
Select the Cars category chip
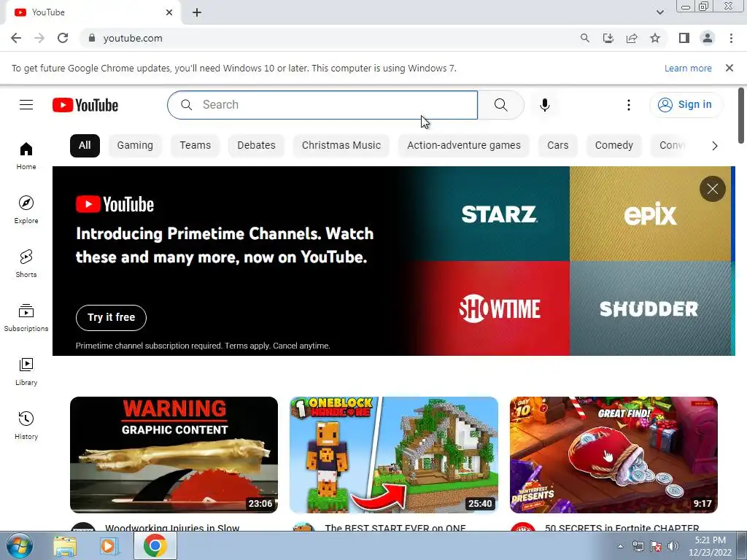pyautogui.click(x=558, y=145)
